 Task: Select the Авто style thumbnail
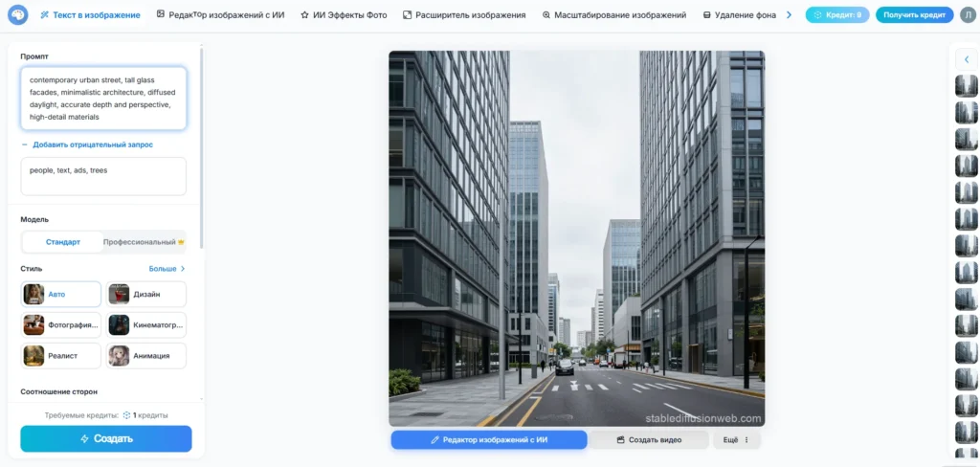pos(33,294)
